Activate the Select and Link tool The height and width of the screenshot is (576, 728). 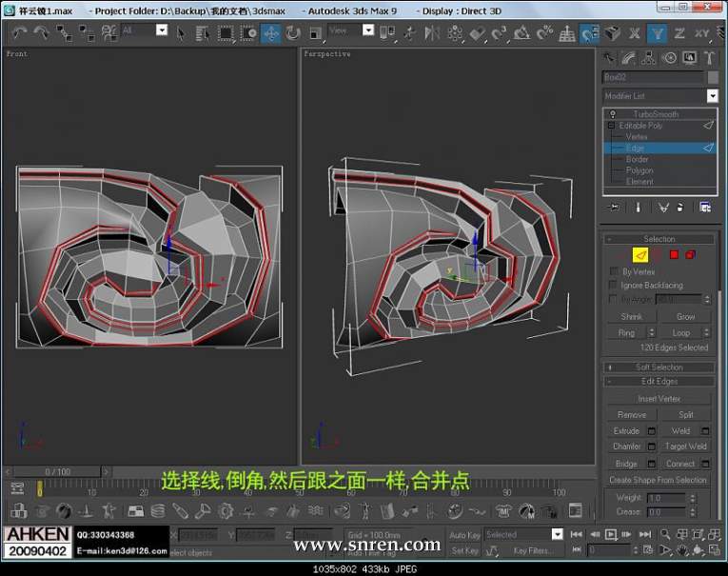[64, 32]
